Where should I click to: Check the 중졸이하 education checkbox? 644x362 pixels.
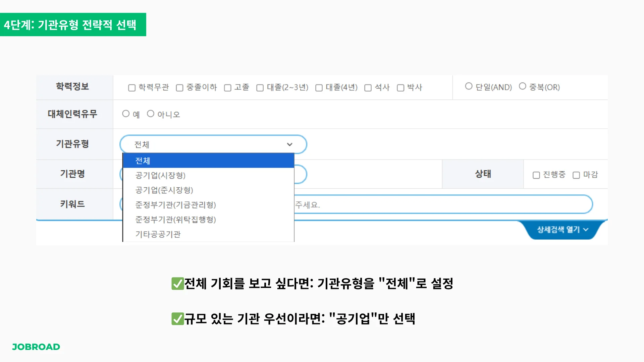[180, 87]
